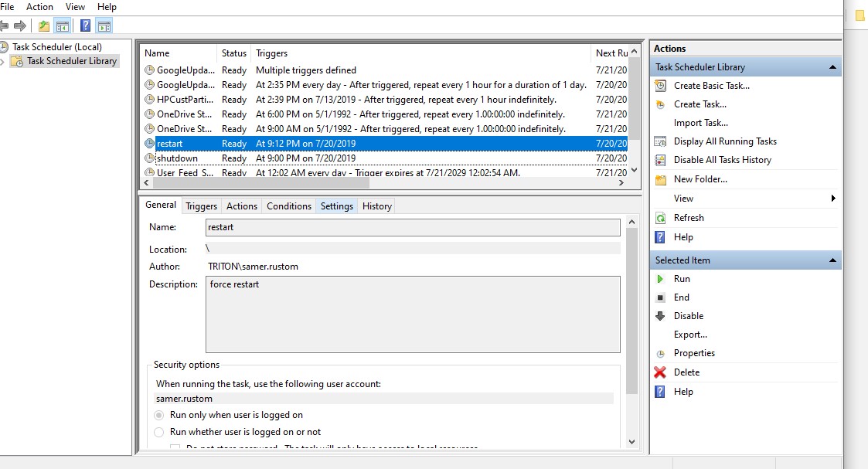Collapse the Selected Item actions section
This screenshot has width=868, height=469.
pyautogui.click(x=832, y=260)
